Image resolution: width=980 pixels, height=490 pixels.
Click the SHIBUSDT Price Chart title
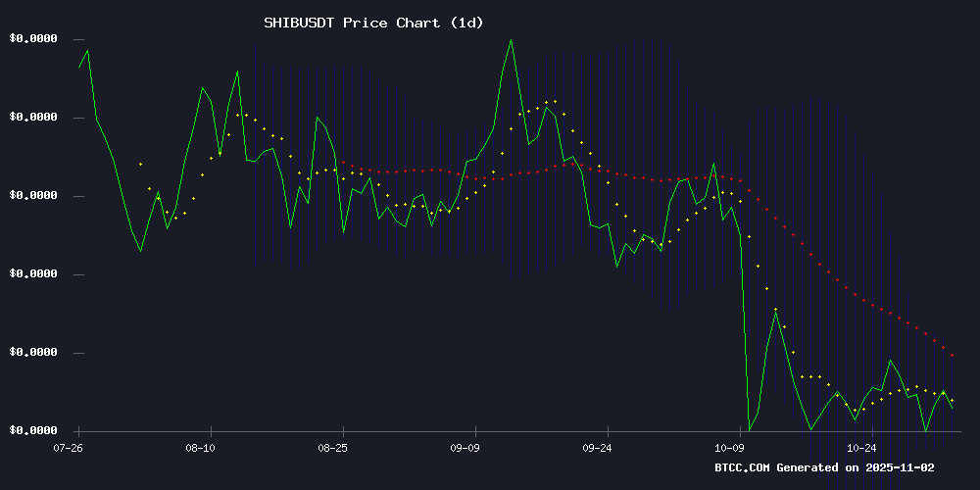coord(373,23)
